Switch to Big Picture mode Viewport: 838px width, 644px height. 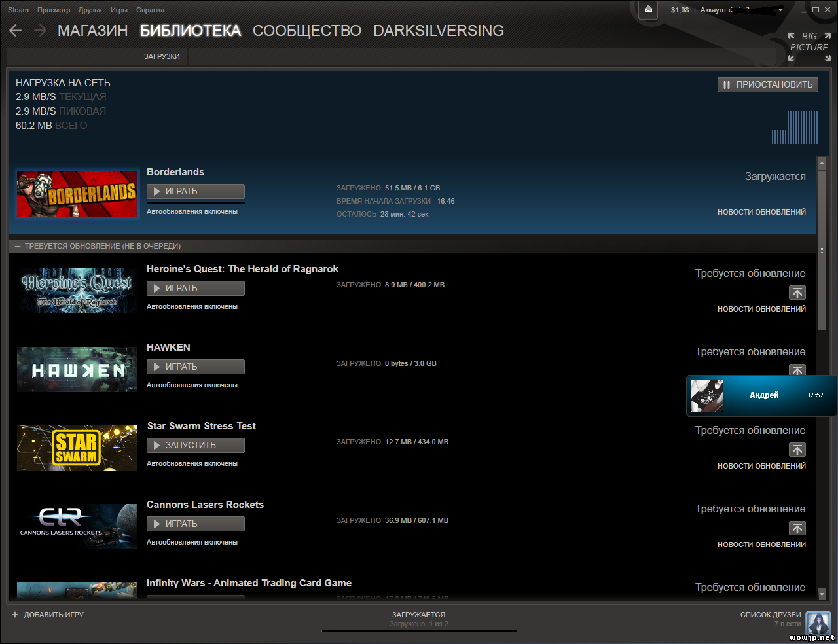pyautogui.click(x=809, y=46)
